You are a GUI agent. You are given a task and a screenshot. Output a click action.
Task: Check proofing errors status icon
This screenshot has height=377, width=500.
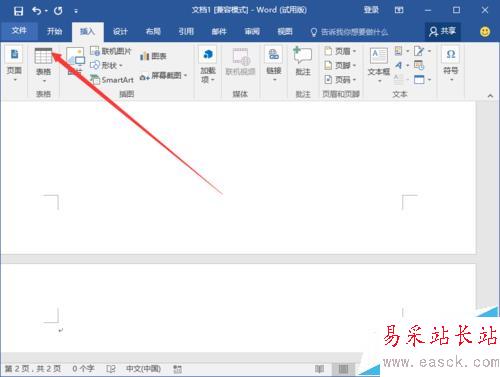pyautogui.click(x=111, y=369)
